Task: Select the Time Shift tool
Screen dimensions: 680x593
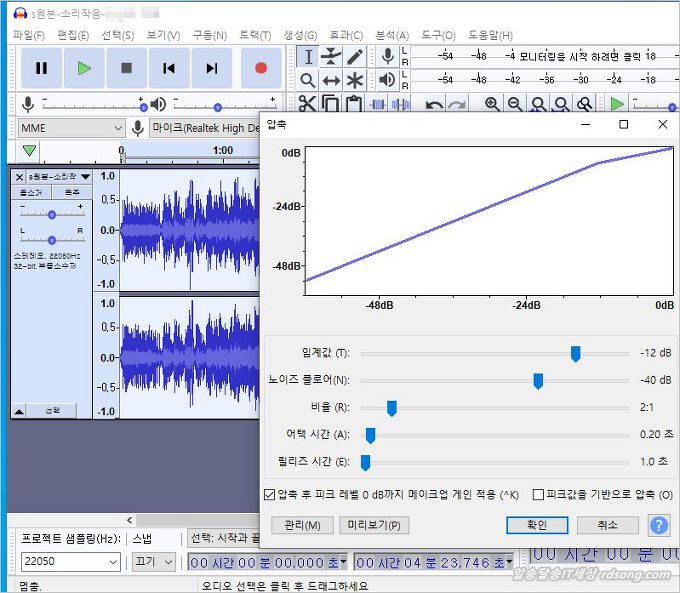Action: click(x=331, y=80)
